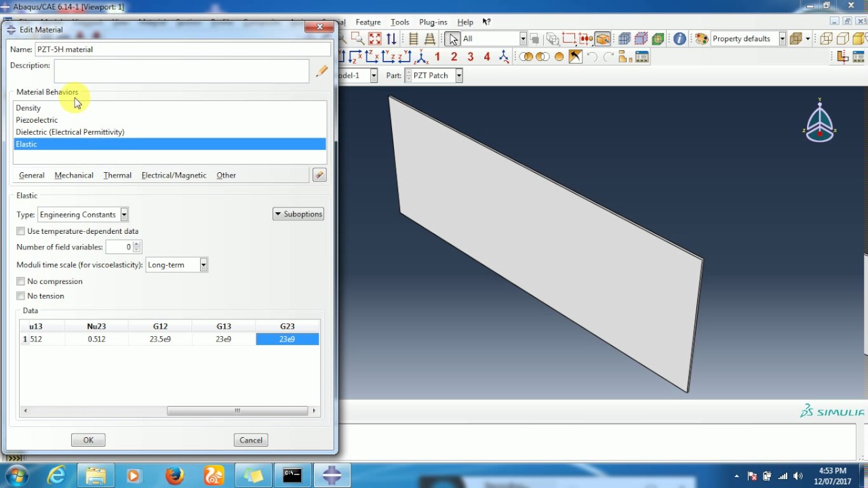The width and height of the screenshot is (868, 488).
Task: Close the Edit Material dialog
Action: click(319, 27)
